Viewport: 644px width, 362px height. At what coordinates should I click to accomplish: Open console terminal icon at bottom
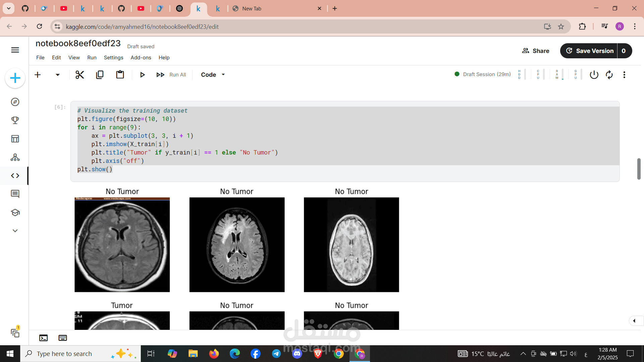[x=44, y=338]
